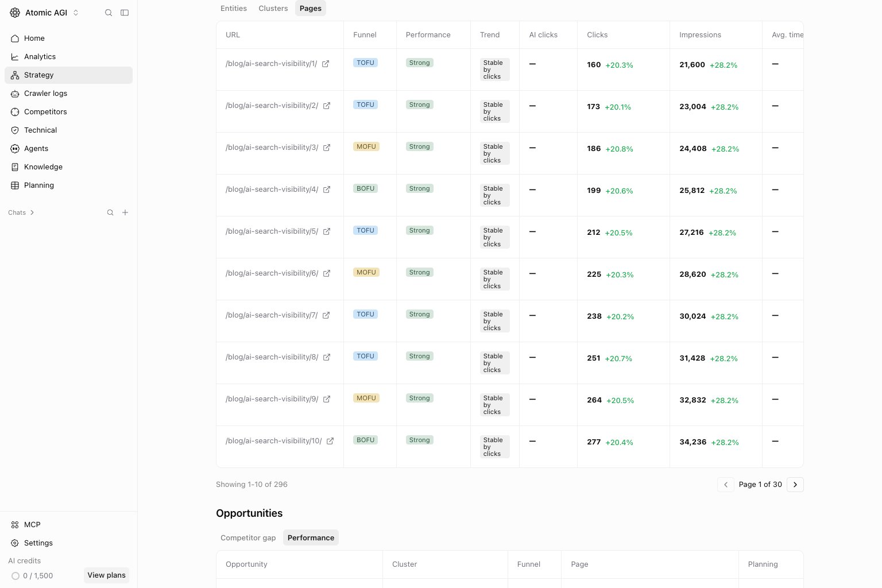Open MCP in the sidebar

(x=68, y=525)
